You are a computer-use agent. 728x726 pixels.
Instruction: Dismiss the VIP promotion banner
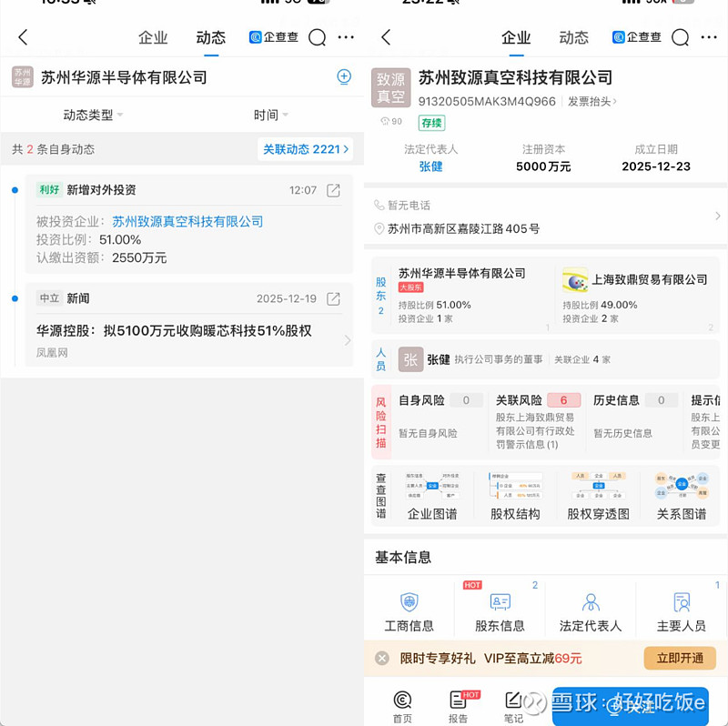coord(382,659)
